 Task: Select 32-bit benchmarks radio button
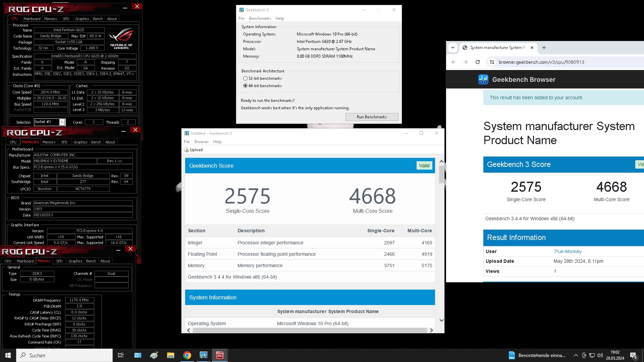pyautogui.click(x=245, y=78)
